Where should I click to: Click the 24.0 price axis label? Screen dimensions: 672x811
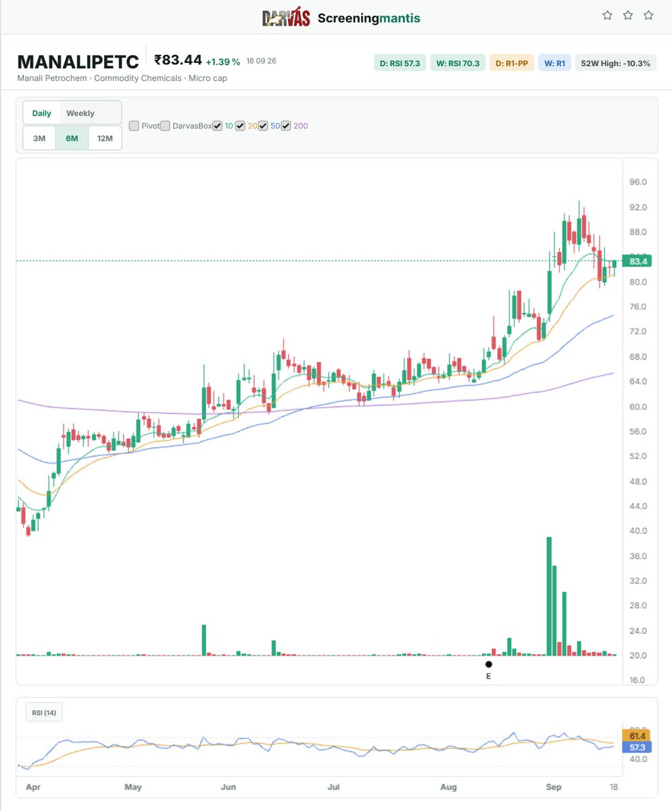pos(639,631)
